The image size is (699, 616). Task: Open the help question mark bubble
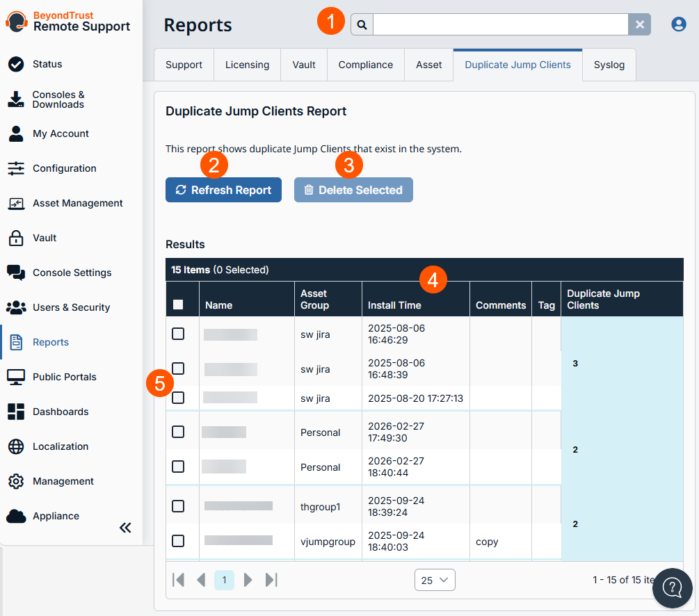click(x=672, y=587)
